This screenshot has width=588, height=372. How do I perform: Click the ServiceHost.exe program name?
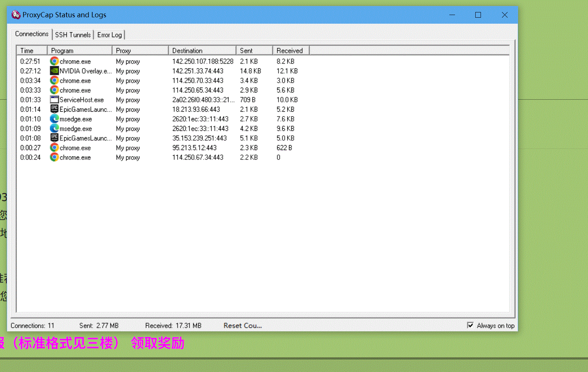click(82, 100)
